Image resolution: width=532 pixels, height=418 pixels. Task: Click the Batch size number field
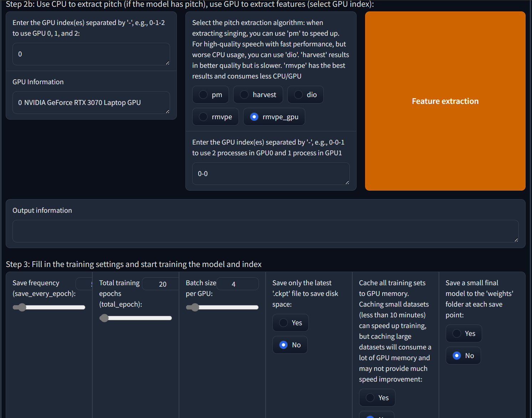tap(237, 284)
